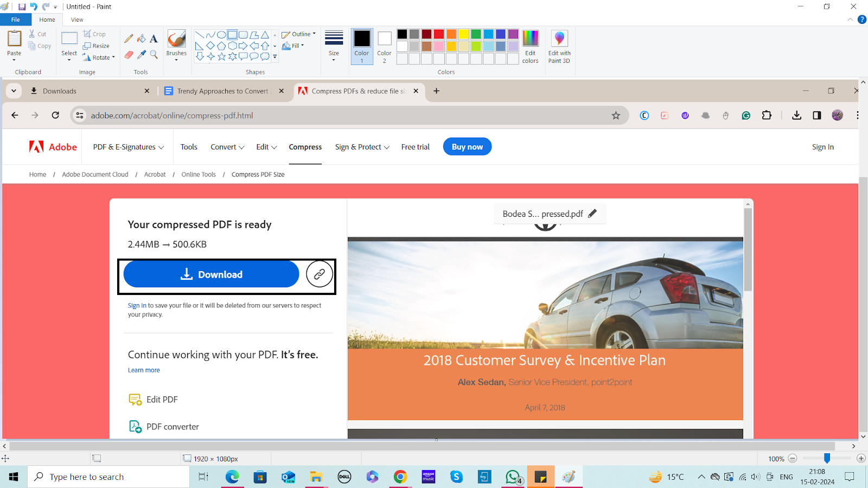
Task: Select the Color 1 swatch box
Action: tap(362, 47)
